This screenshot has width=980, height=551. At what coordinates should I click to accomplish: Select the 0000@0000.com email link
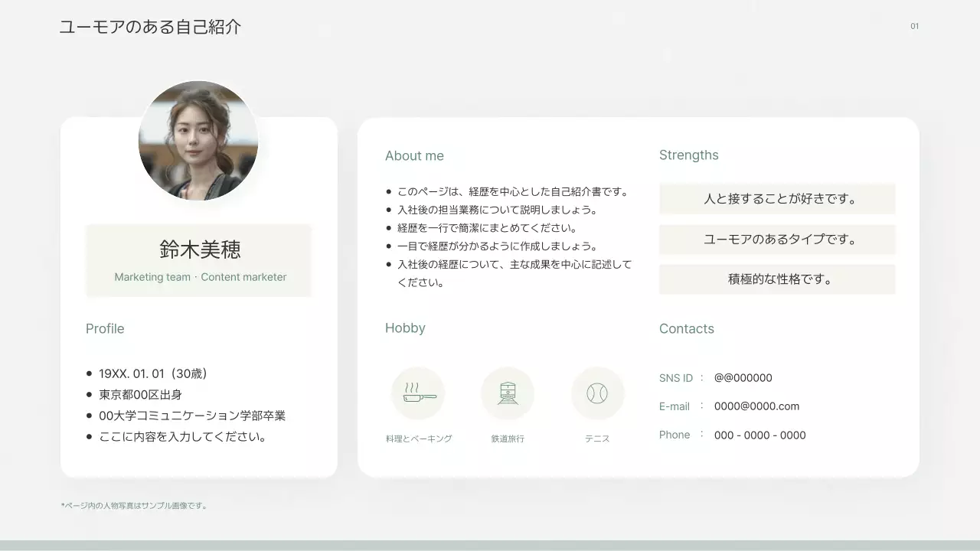pyautogui.click(x=757, y=406)
